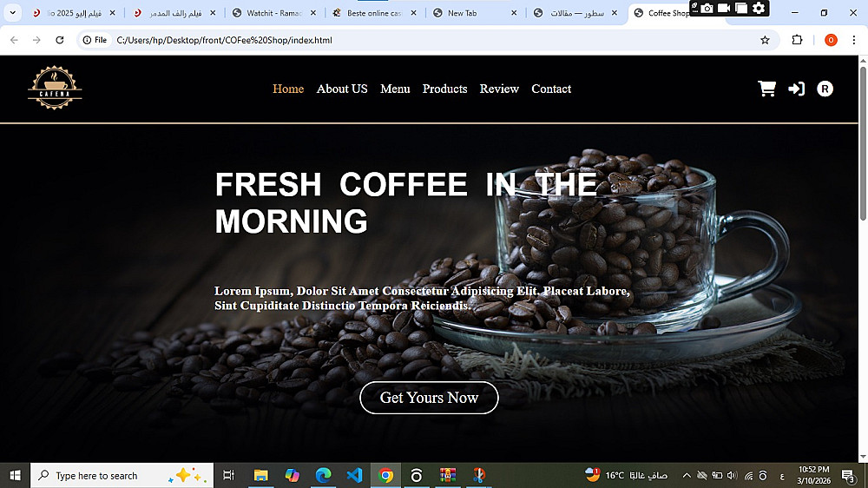This screenshot has width=868, height=488.
Task: Open the browser extensions puzzle icon
Action: (x=797, y=40)
